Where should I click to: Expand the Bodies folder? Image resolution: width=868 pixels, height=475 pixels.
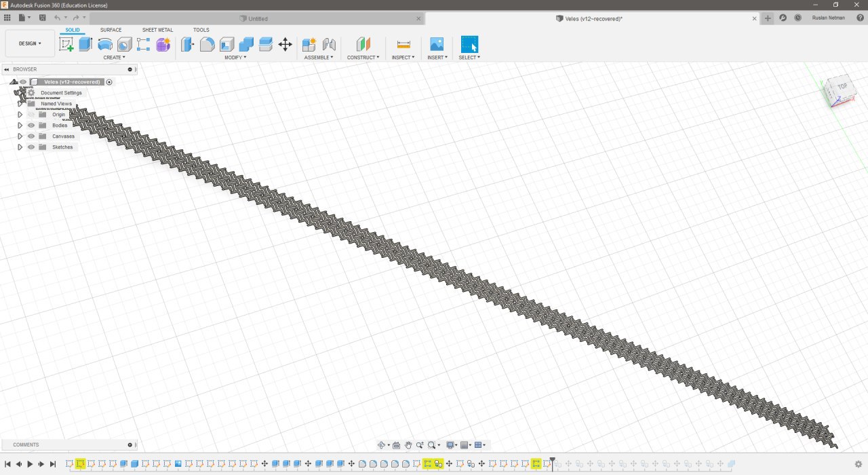(20, 126)
